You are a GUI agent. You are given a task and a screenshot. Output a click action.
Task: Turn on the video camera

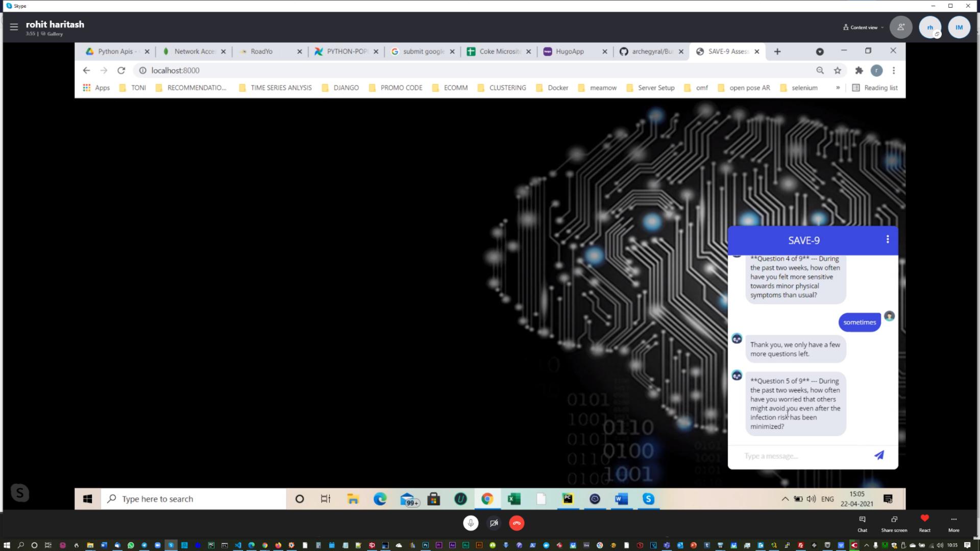pyautogui.click(x=494, y=523)
